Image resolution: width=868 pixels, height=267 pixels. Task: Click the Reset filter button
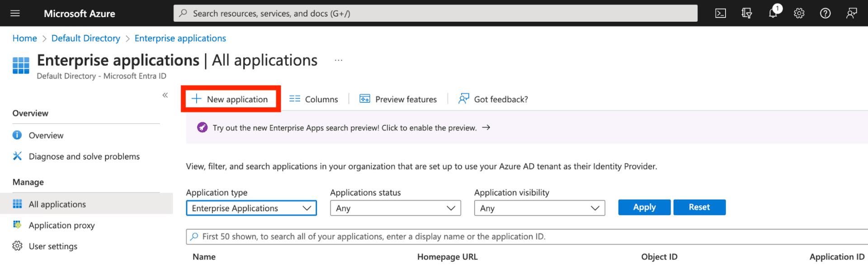coord(699,207)
